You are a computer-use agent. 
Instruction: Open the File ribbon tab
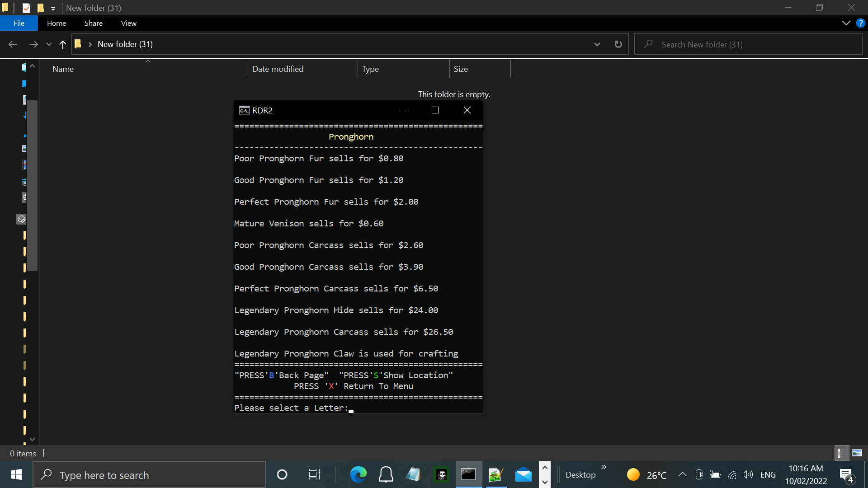(x=19, y=23)
